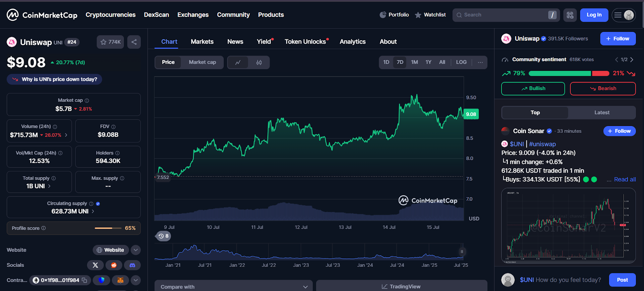The height and width of the screenshot is (291, 644).
Task: Set chart range to 1D
Action: [386, 62]
